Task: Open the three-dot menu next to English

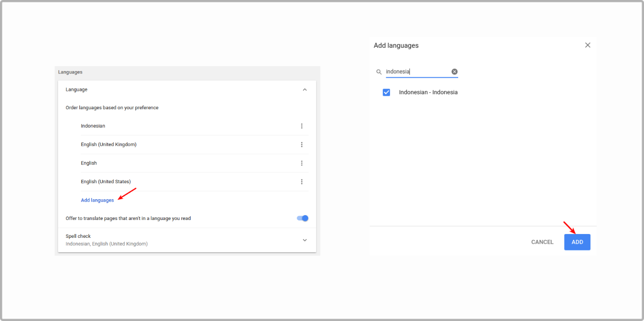Action: pyautogui.click(x=301, y=163)
